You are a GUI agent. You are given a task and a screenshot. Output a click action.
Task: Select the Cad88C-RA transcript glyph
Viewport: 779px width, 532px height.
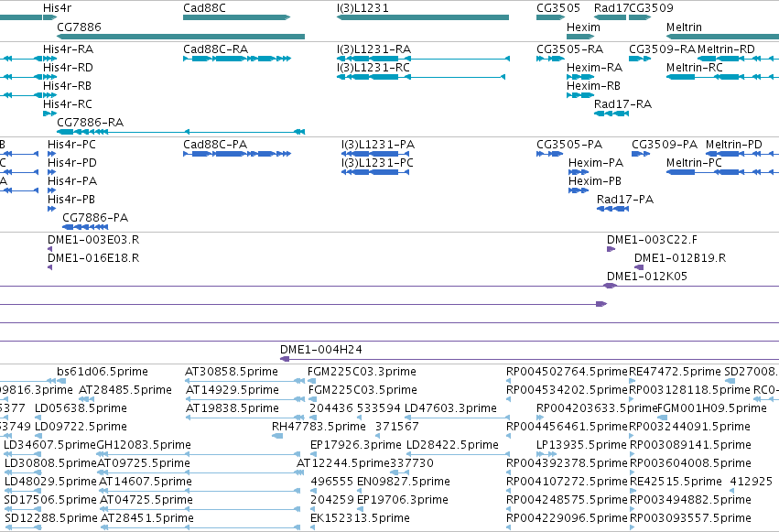237,59
